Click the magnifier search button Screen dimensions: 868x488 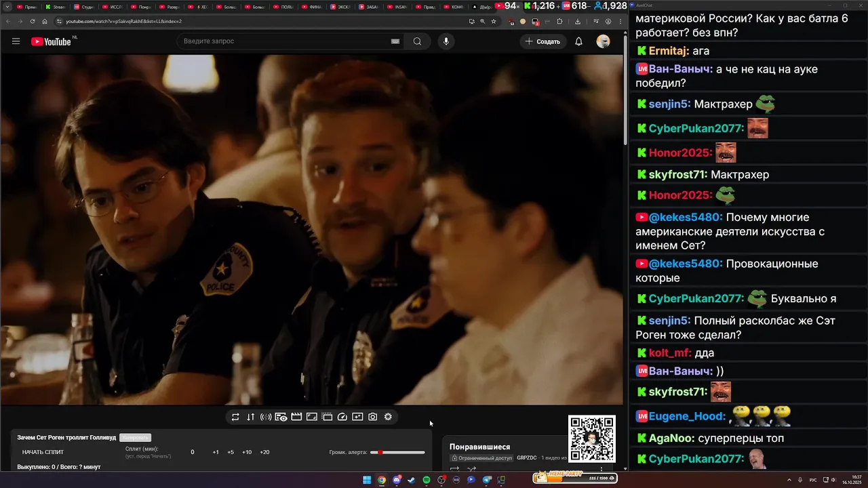(417, 41)
